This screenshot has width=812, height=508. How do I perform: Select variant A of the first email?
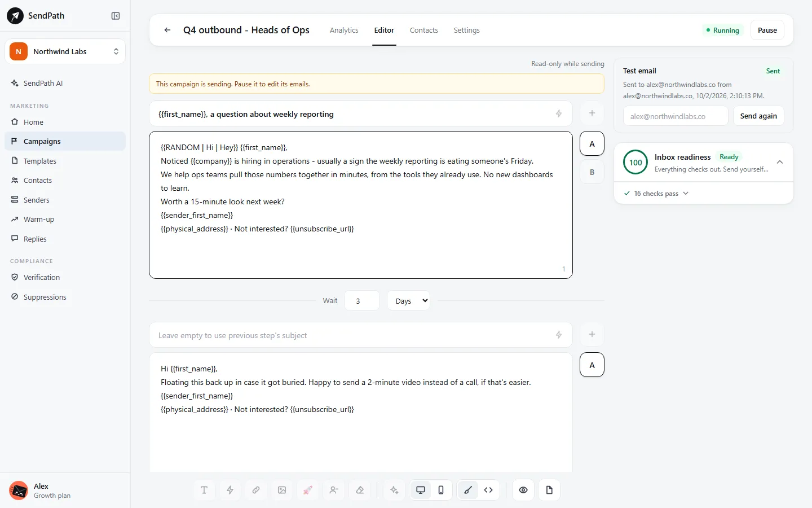click(592, 144)
